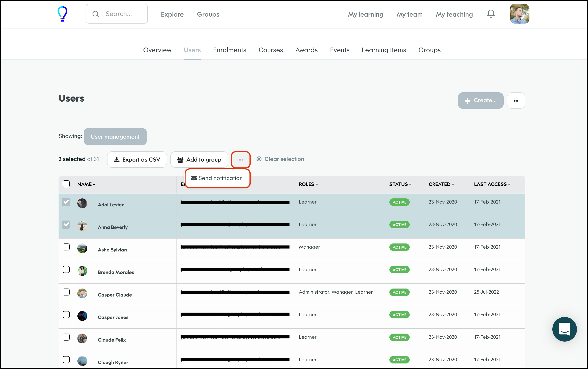Viewport: 588px width, 369px height.
Task: Switch to the Awards tab
Action: coord(306,50)
